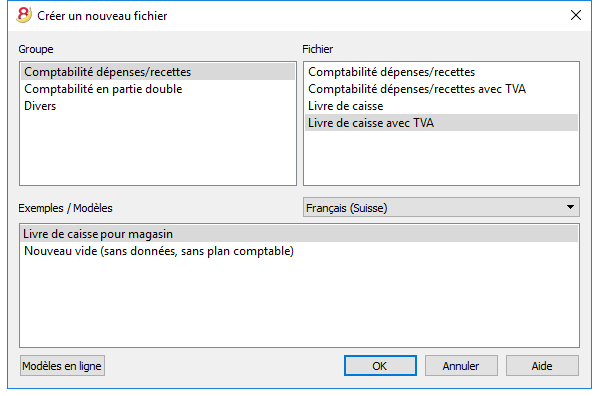Viewport: 599px width, 396px height.
Task: Select Comptabilité dépenses/recettes avec TVA file type
Action: tap(441, 89)
